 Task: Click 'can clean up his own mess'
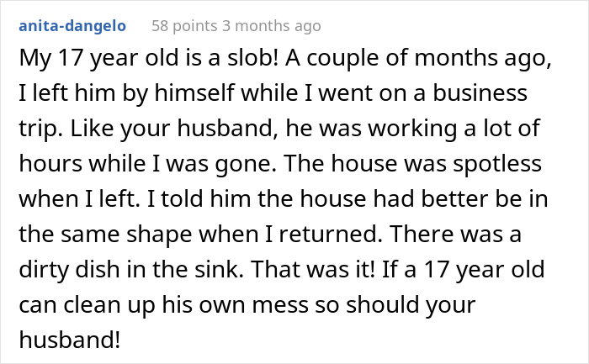pos(166,303)
